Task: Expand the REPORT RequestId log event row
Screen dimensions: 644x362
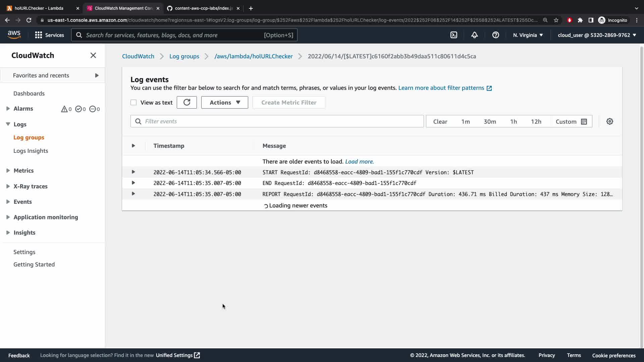Action: (x=133, y=194)
